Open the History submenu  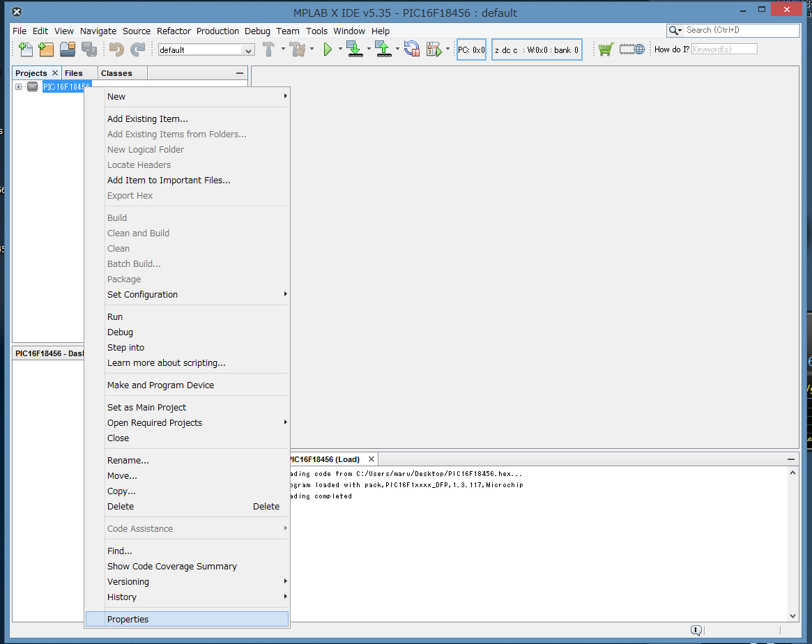tap(187, 597)
